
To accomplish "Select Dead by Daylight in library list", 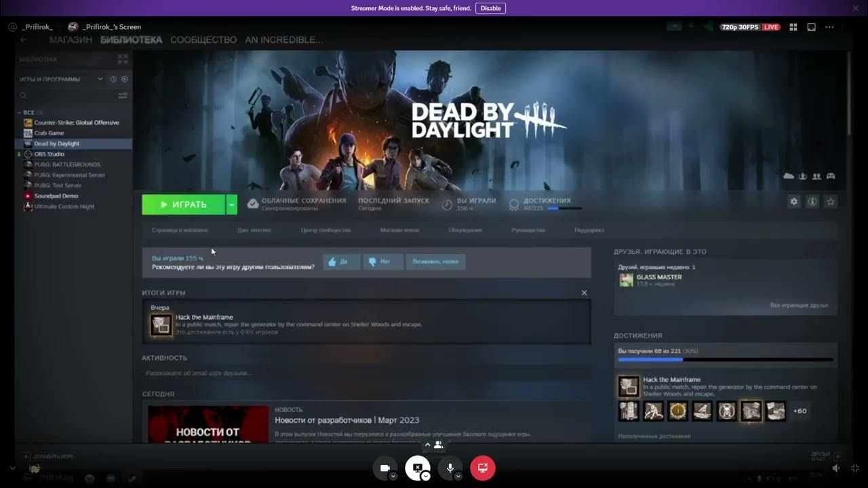I will (x=75, y=144).
